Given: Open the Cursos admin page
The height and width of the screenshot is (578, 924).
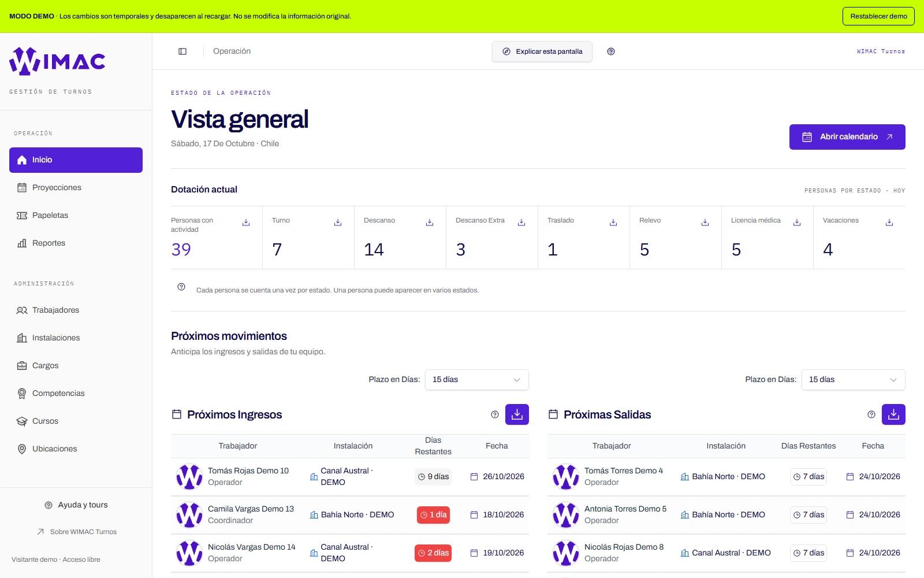Looking at the screenshot, I should (x=76, y=421).
